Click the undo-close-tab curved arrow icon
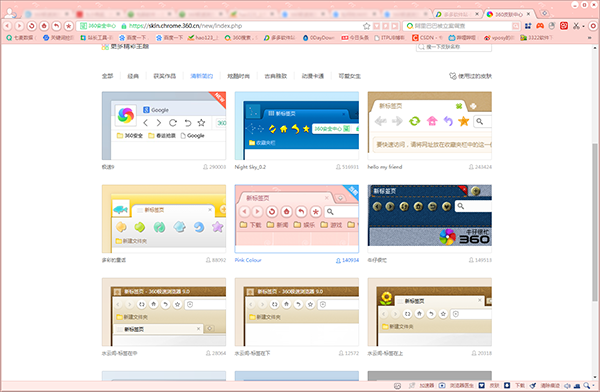 (56, 26)
